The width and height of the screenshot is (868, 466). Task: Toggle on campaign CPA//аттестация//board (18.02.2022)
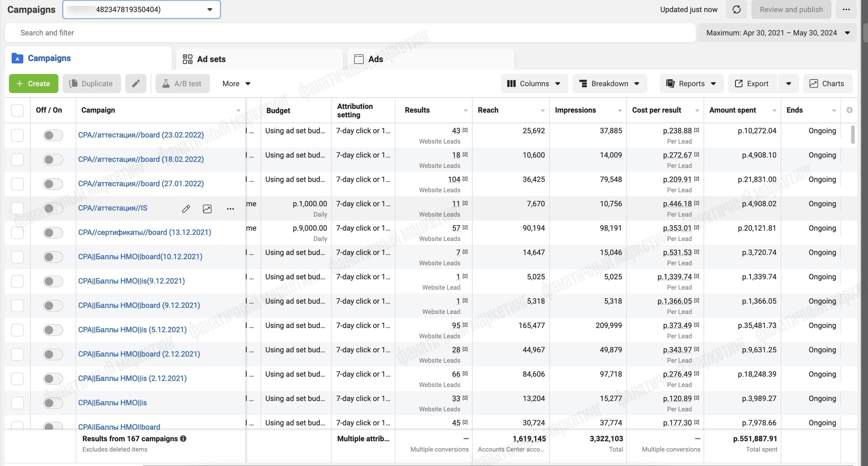[53, 160]
